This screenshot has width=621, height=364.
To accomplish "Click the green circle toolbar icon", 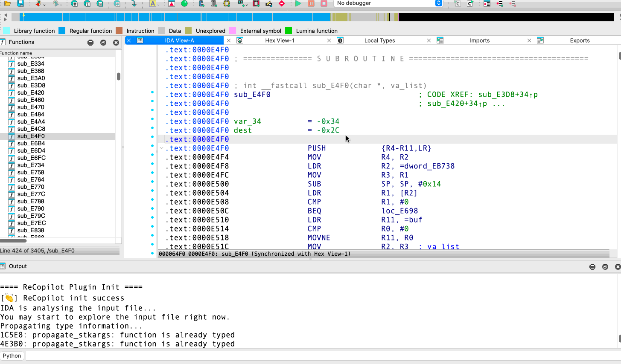I will tap(184, 3).
